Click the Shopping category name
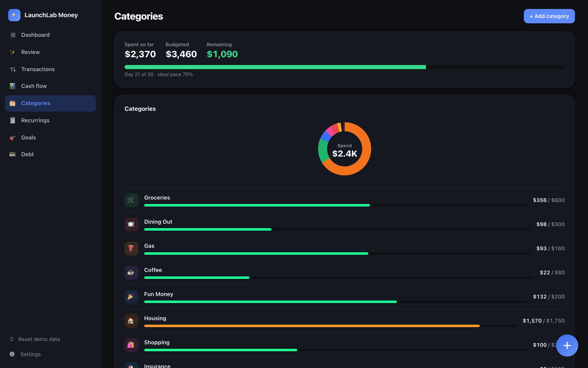Screen dimensions: 588x368 pos(157,342)
